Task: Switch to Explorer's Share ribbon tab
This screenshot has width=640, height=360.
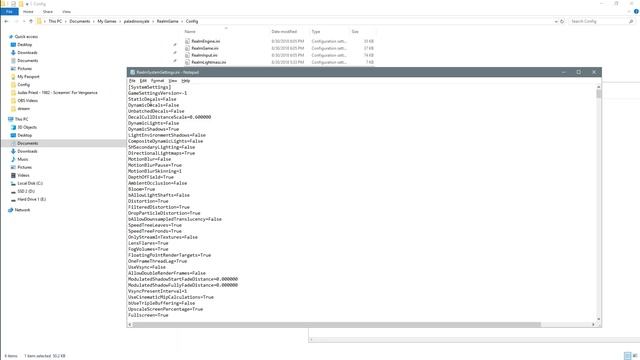Action: pos(48,11)
